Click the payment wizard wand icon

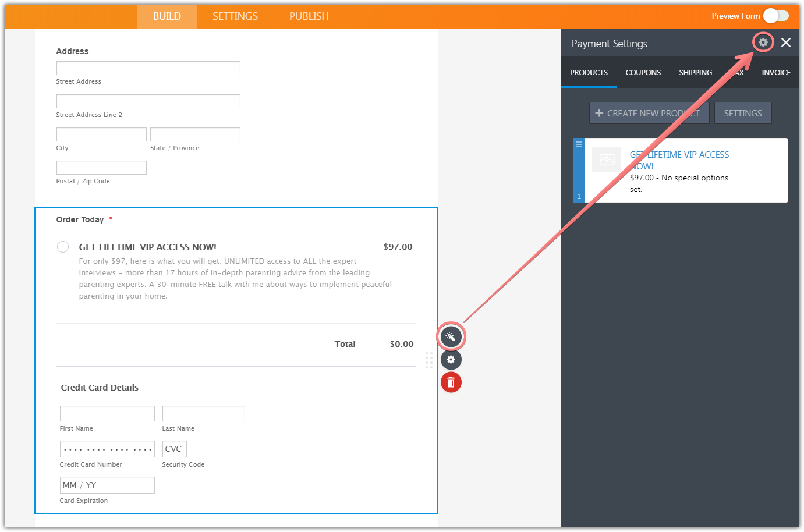point(451,336)
